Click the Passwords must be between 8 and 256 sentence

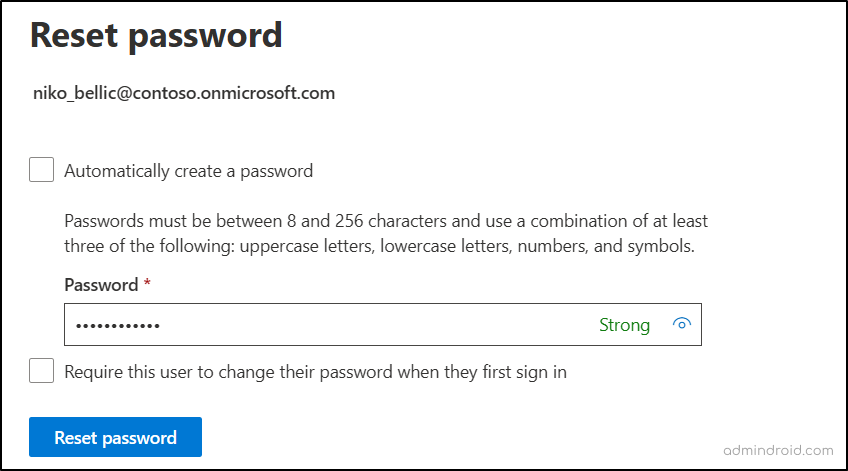(386, 221)
